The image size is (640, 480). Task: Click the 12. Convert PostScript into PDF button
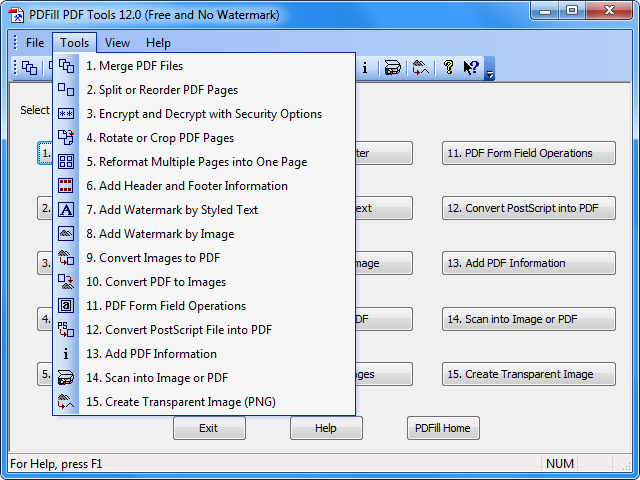(x=529, y=208)
